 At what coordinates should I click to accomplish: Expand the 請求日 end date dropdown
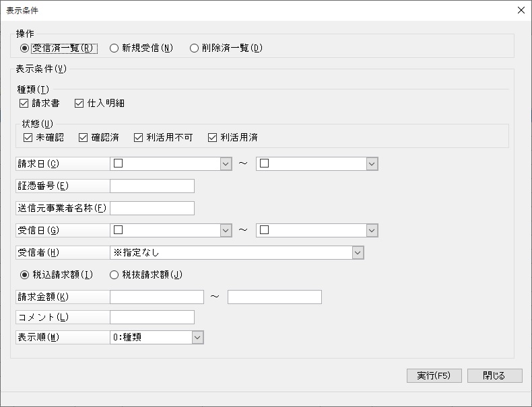coord(372,163)
